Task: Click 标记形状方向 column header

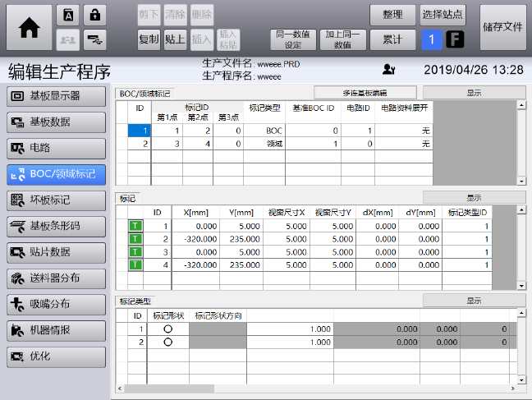Action: (x=218, y=315)
